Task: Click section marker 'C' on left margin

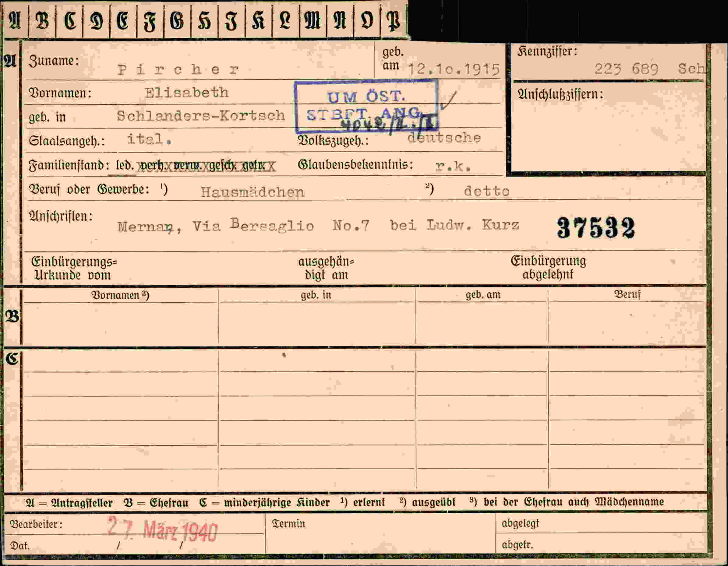Action: [12, 359]
